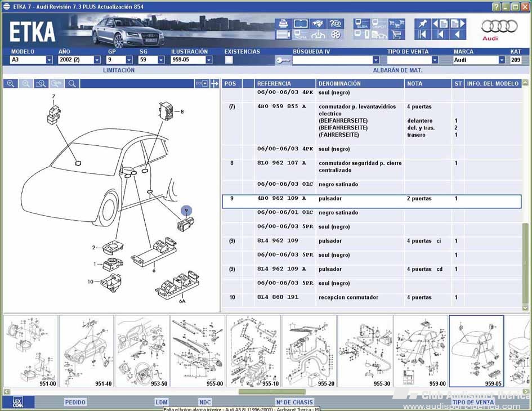Click the film reel icon
532x411 pixels.
[335, 34]
